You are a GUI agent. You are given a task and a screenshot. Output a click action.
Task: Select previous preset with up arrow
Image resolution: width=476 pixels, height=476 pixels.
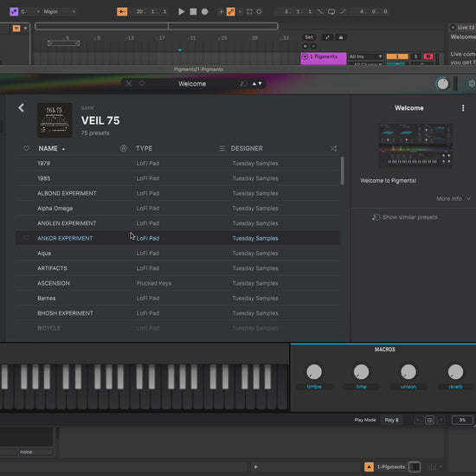[254, 84]
